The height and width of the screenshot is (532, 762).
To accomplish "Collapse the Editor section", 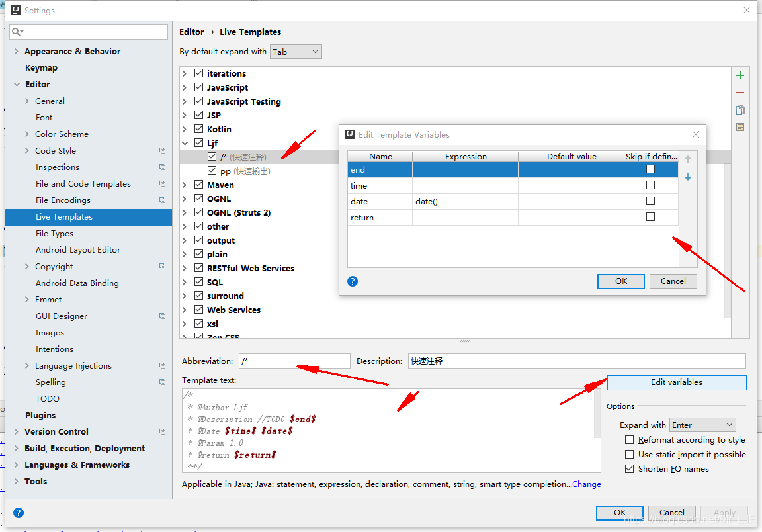I will (x=16, y=85).
